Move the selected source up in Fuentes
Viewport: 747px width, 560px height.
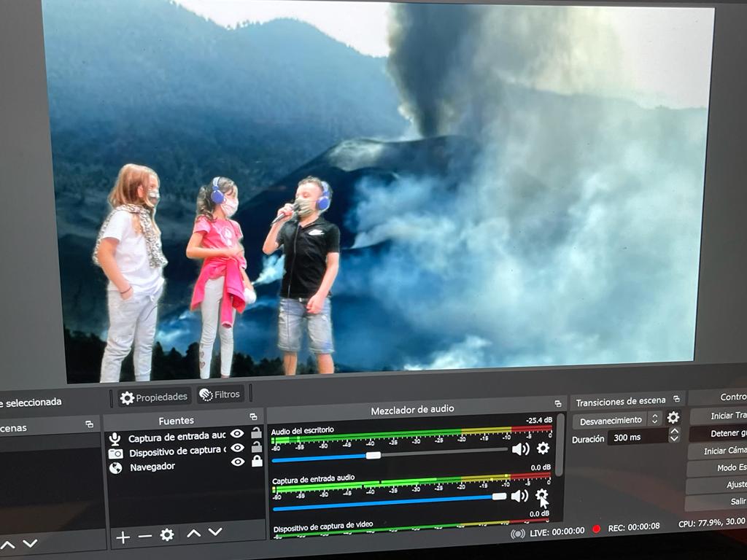193,534
